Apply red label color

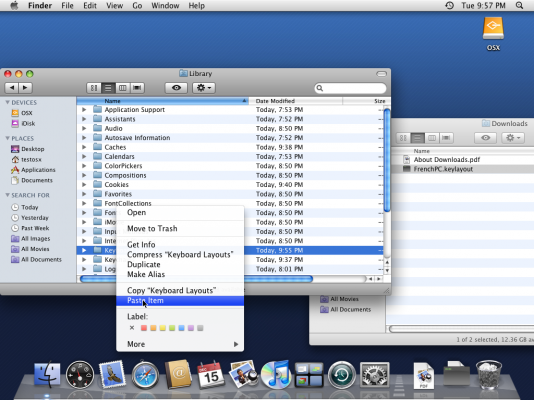point(144,328)
